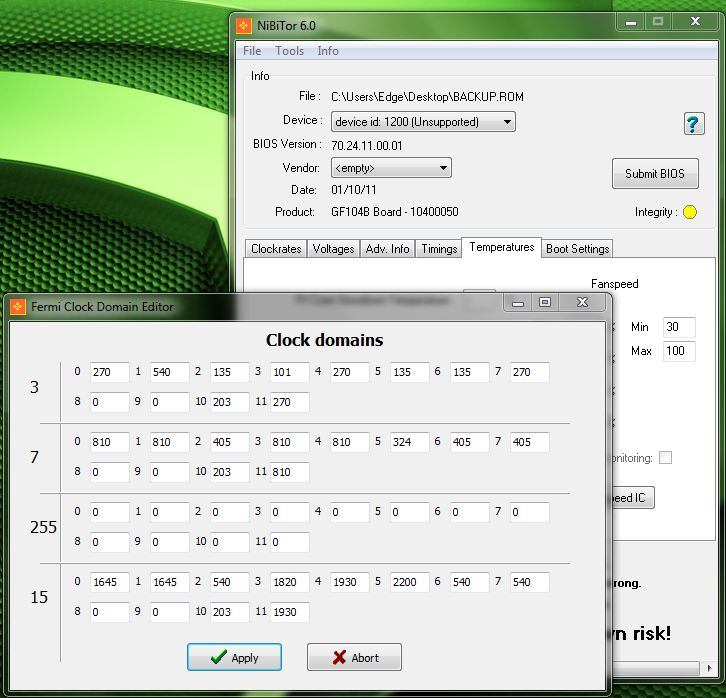Viewport: 726px width, 698px height.
Task: Click the date 01/10/11 text
Action: pyautogui.click(x=354, y=190)
